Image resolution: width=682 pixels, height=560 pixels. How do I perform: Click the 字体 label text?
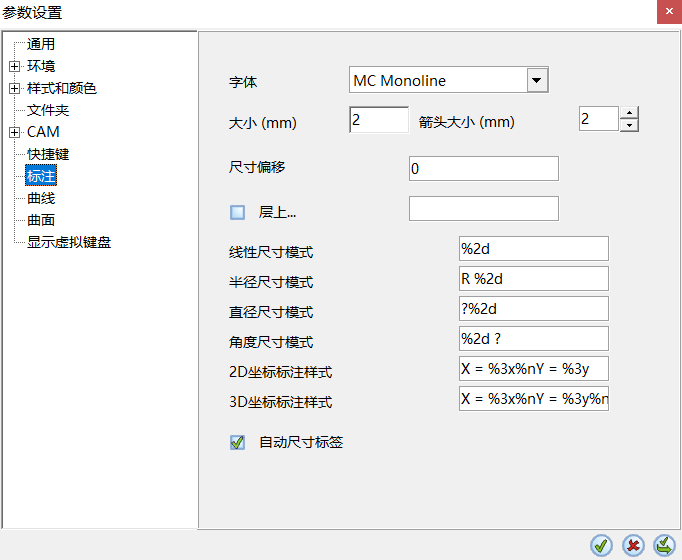point(243,82)
